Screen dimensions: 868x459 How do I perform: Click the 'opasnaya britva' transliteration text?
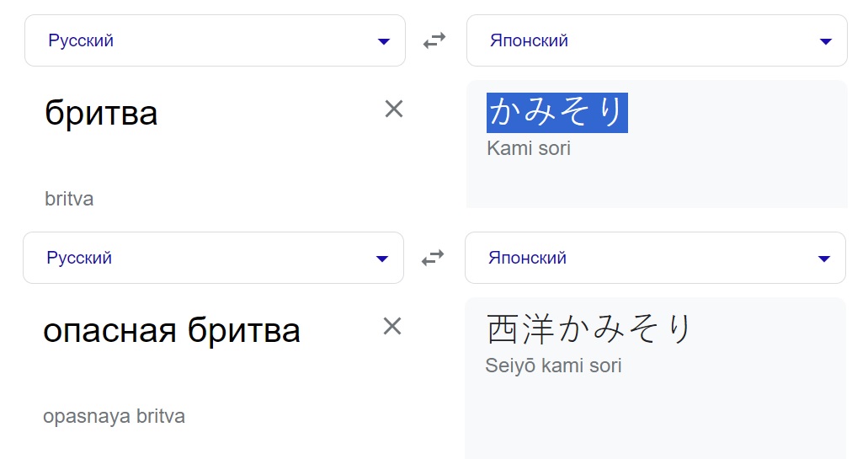tap(114, 417)
